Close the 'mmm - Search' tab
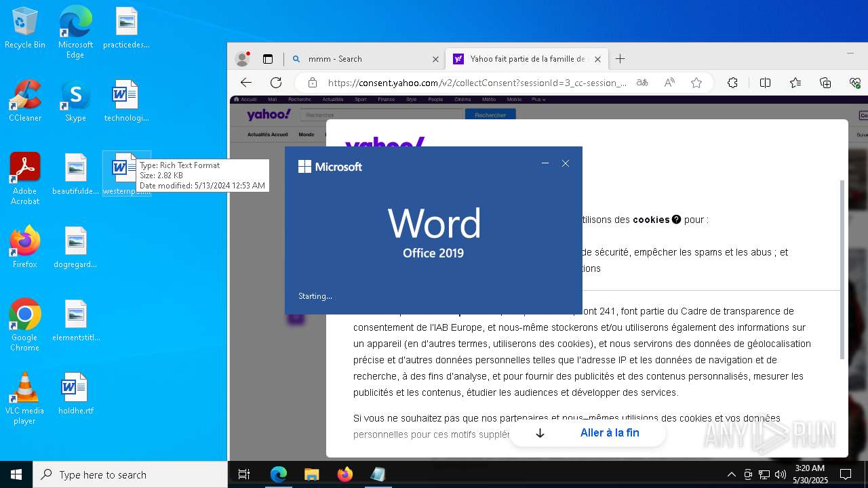This screenshot has height=488, width=868. [435, 59]
